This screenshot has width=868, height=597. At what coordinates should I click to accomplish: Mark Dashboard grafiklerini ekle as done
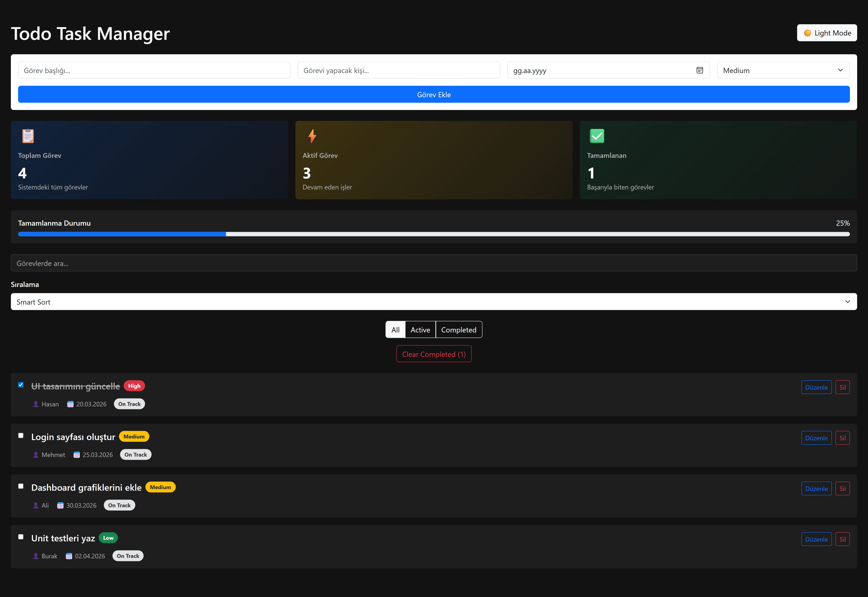pos(21,486)
